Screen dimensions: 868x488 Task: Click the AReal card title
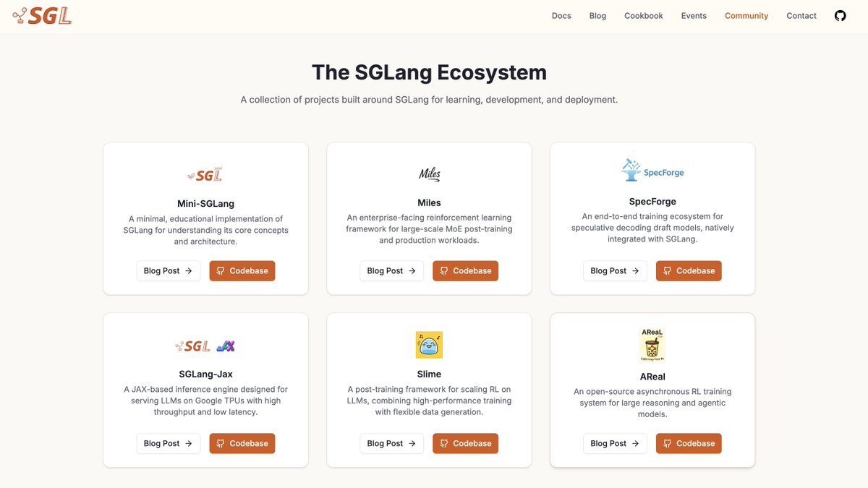point(652,376)
